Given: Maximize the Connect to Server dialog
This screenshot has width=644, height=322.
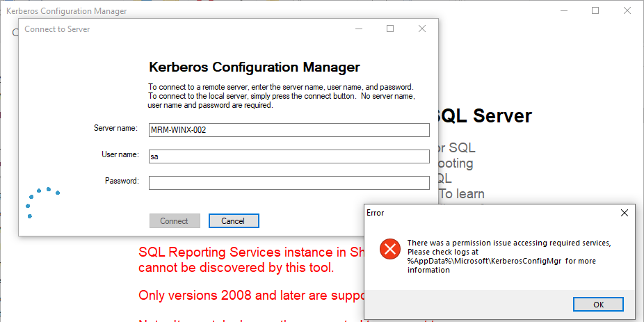Looking at the screenshot, I should point(390,29).
